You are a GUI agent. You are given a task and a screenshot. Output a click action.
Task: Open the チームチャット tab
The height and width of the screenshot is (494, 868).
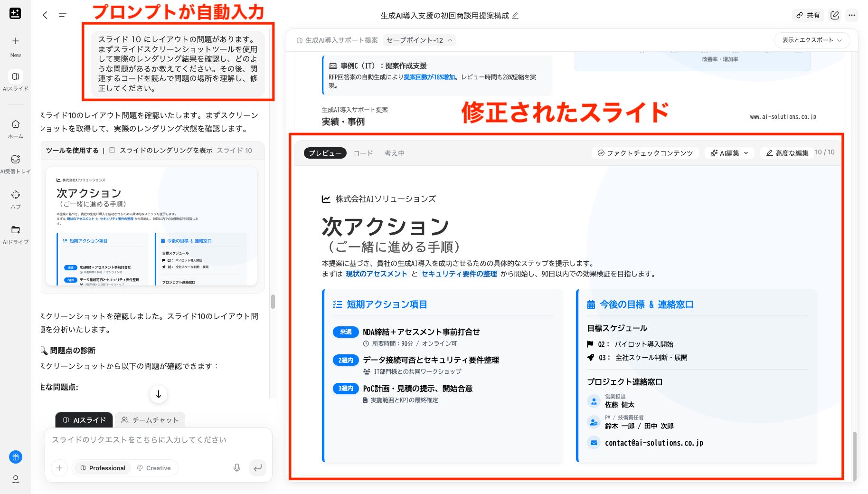(x=150, y=420)
